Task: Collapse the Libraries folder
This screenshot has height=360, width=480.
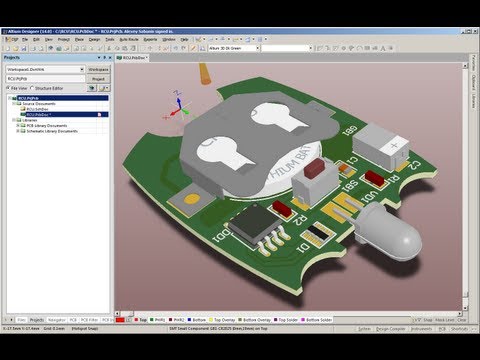Action: 14,120
